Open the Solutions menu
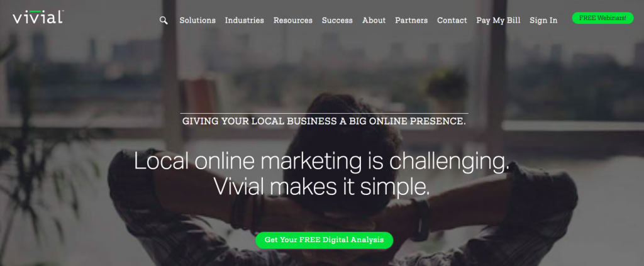This screenshot has height=266, width=644. pyautogui.click(x=197, y=20)
